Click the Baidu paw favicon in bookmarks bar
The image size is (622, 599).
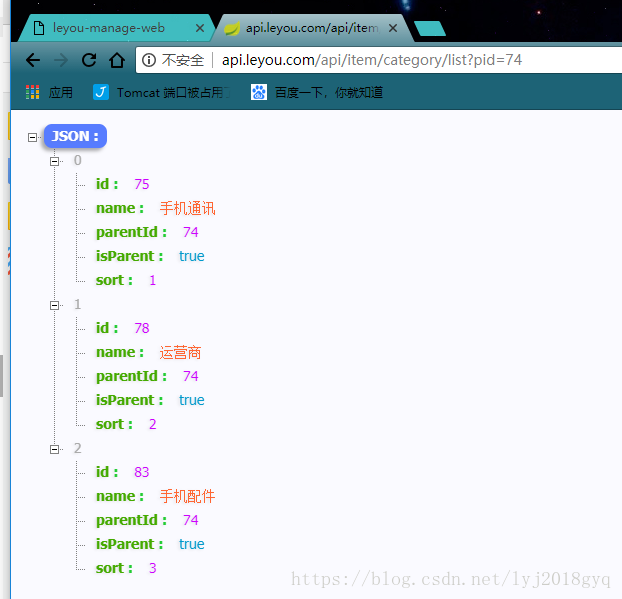[259, 92]
